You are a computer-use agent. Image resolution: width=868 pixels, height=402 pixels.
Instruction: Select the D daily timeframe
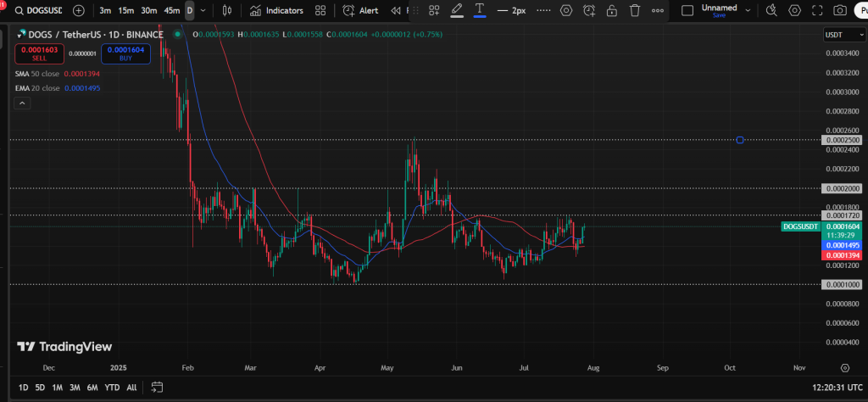[189, 10]
